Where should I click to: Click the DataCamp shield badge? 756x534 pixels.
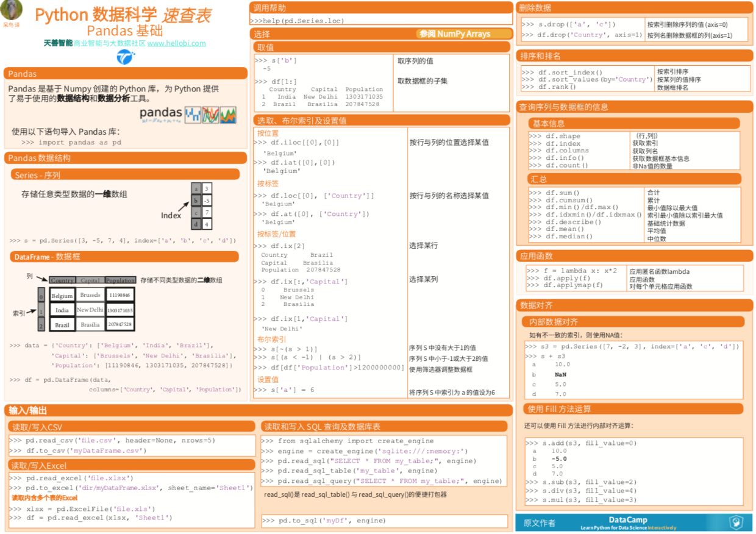tap(736, 522)
